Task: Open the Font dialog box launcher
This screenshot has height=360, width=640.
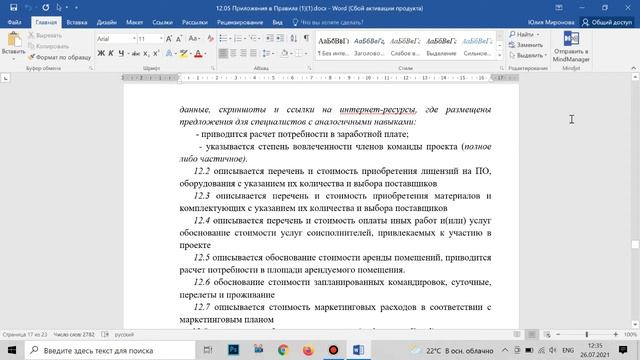Action: point(213,68)
